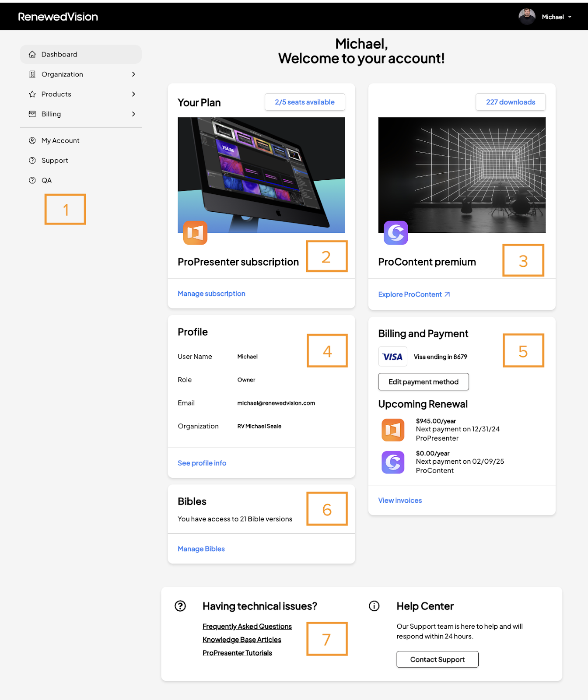This screenshot has height=700, width=588.
Task: Click the Support question icon
Action: 32,161
